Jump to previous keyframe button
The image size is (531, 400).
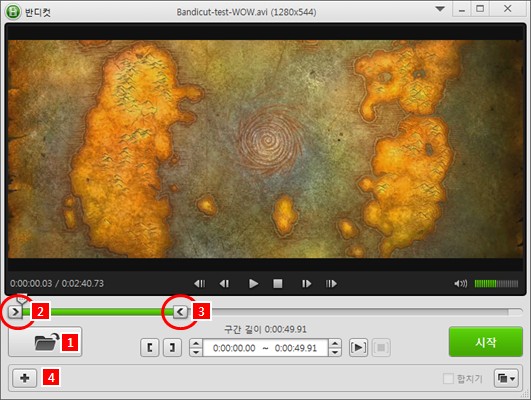[x=199, y=283]
